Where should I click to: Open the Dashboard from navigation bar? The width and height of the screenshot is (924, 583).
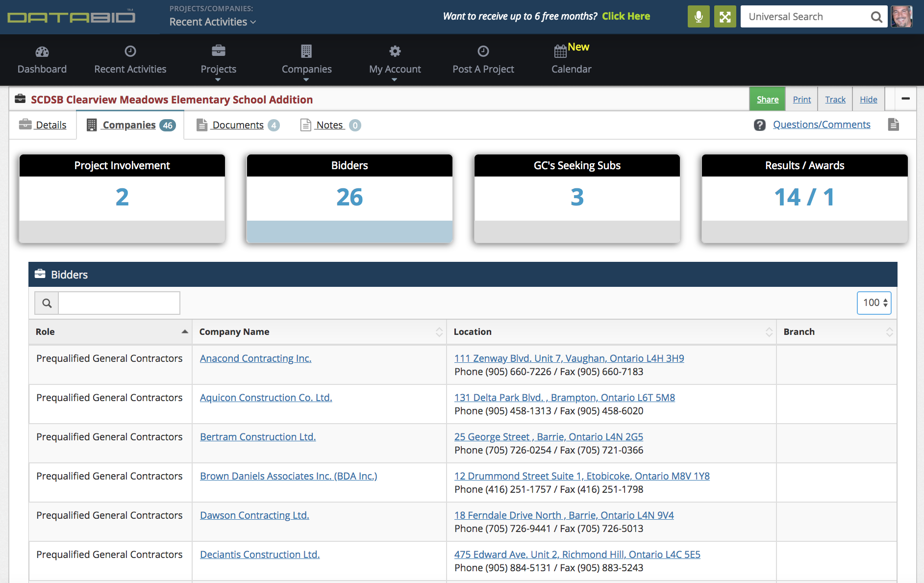(x=42, y=60)
